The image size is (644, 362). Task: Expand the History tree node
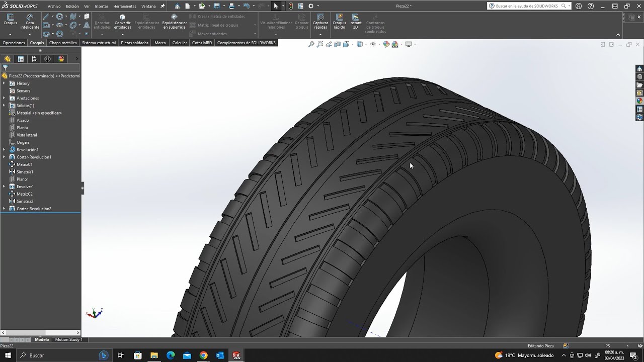click(x=4, y=83)
